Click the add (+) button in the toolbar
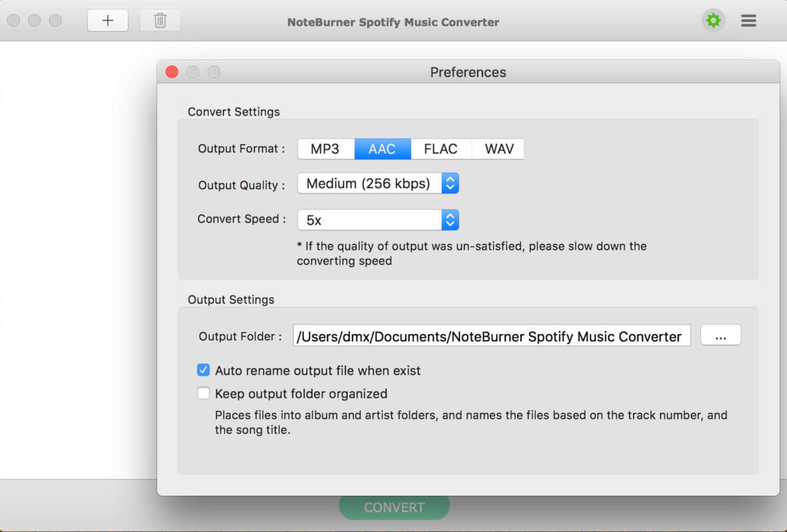Image resolution: width=787 pixels, height=532 pixels. coord(108,21)
